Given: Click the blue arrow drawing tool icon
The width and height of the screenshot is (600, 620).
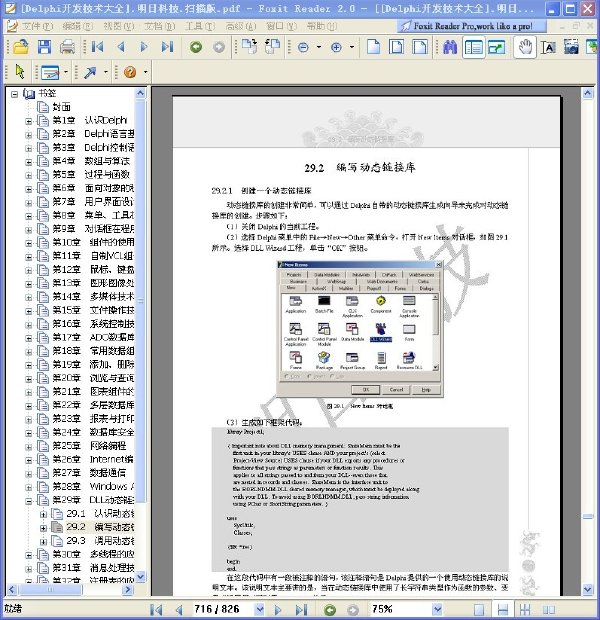Looking at the screenshot, I should pos(90,72).
